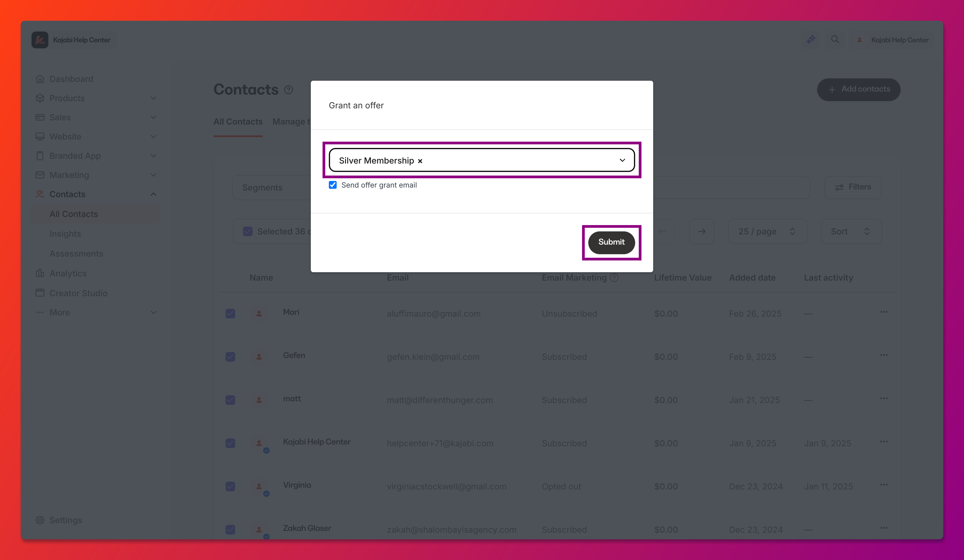Click Contacts help question mark icon
Screen dimensions: 964x560
point(288,90)
